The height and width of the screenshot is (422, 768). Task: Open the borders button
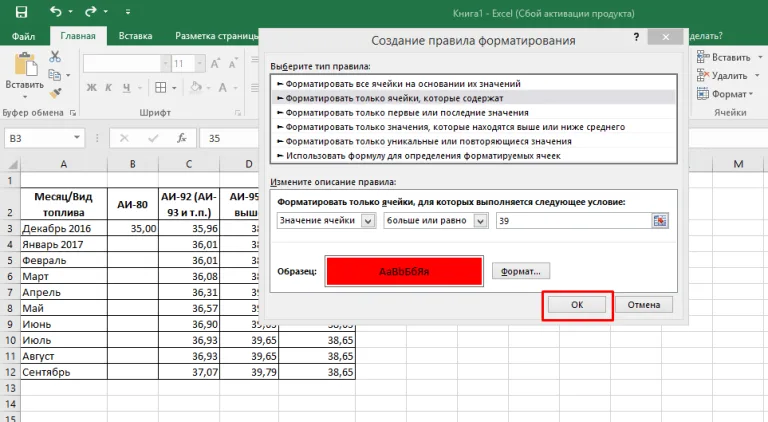click(161, 88)
